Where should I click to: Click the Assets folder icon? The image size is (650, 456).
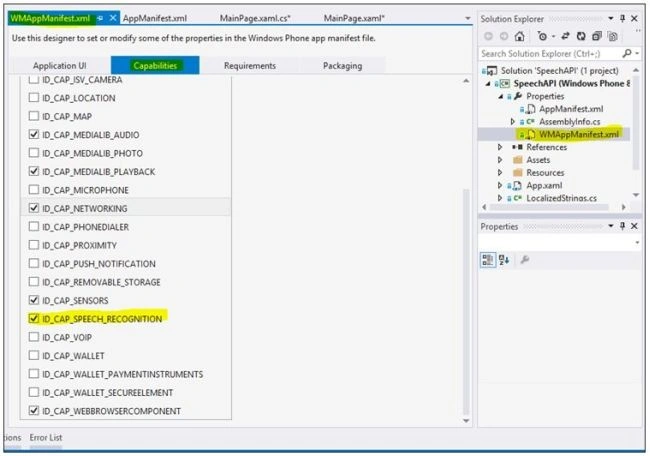[518, 160]
